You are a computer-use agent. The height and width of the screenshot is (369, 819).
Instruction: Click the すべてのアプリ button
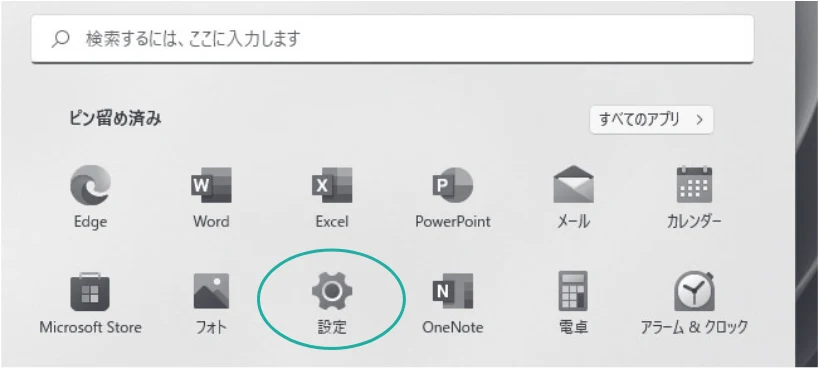point(651,120)
